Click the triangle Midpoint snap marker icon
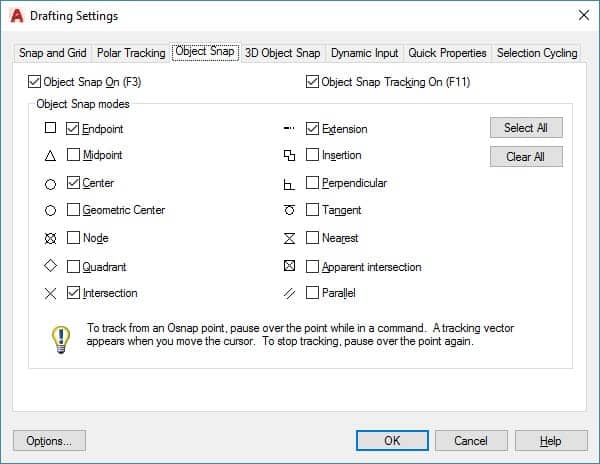The image size is (600, 464). coord(50,156)
